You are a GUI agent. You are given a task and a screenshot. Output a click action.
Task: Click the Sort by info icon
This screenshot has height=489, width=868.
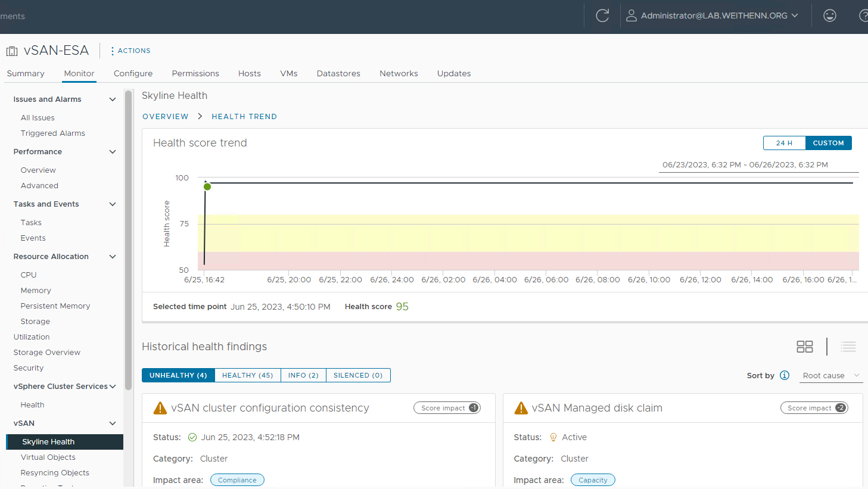[785, 375]
